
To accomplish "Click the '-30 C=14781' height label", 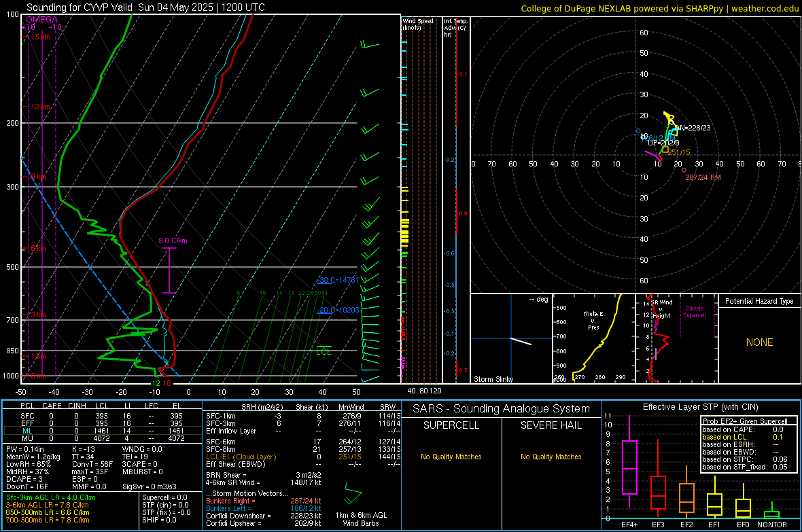I will click(x=338, y=280).
